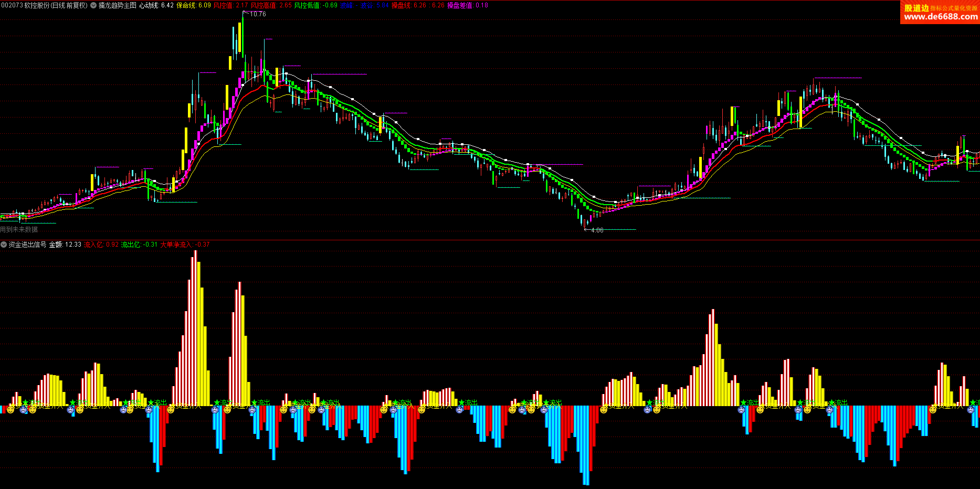The height and width of the screenshot is (489, 980).
Task: Click the 用到未来数据 notice text
Action: pos(19,229)
